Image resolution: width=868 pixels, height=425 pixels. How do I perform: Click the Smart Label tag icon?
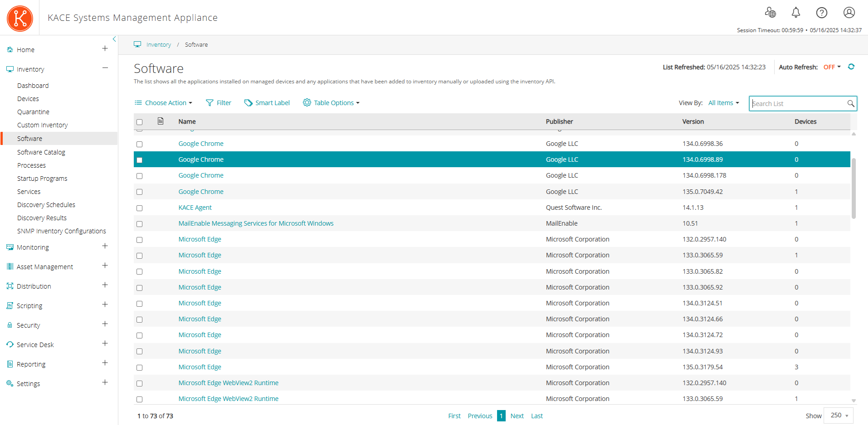point(248,103)
